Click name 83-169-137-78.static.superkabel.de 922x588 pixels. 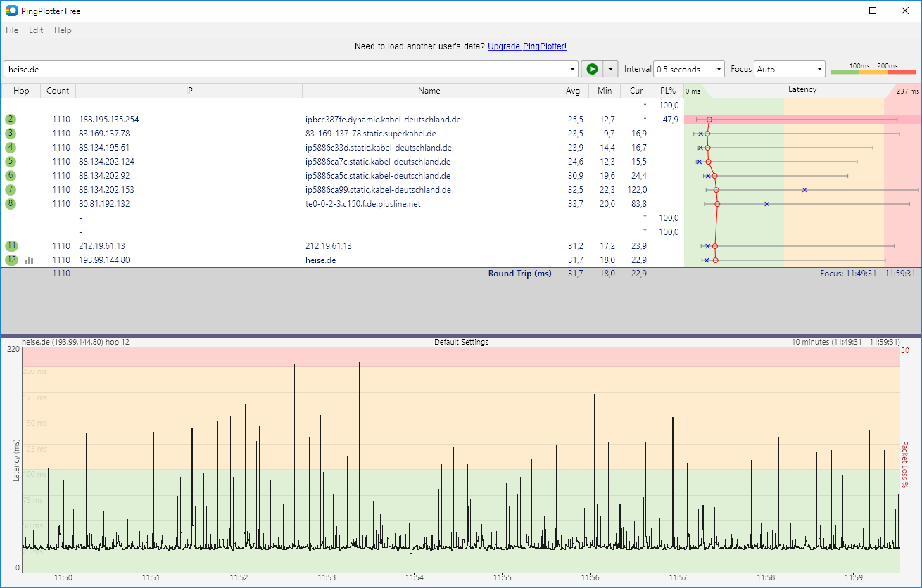click(371, 134)
